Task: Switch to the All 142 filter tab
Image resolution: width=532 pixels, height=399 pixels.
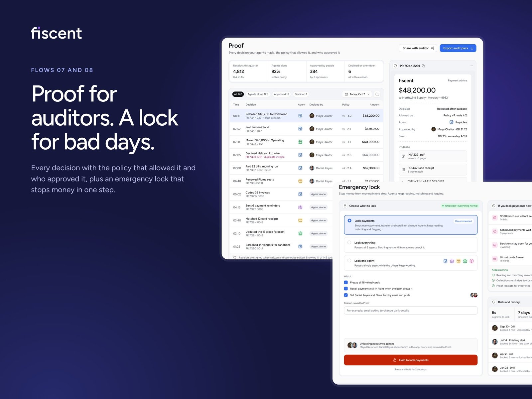Action: tap(238, 94)
